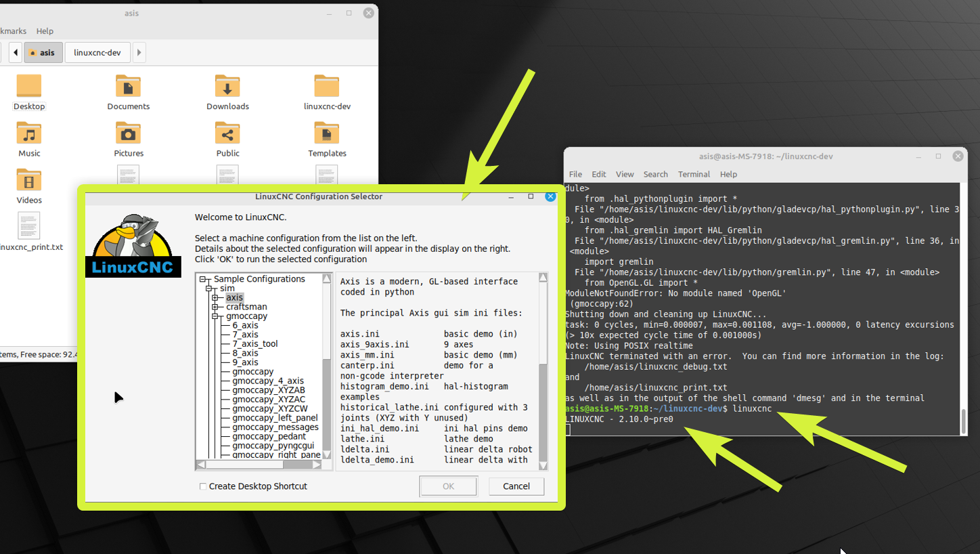Image resolution: width=980 pixels, height=554 pixels.
Task: Collapse the gmoccapy parent tree node
Action: [x=215, y=316]
